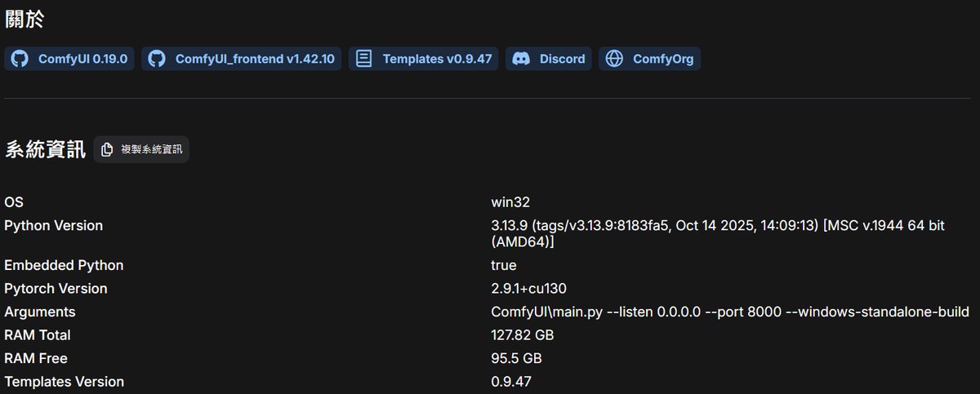Open the ComfyUI 0.19.0 link

click(82, 59)
